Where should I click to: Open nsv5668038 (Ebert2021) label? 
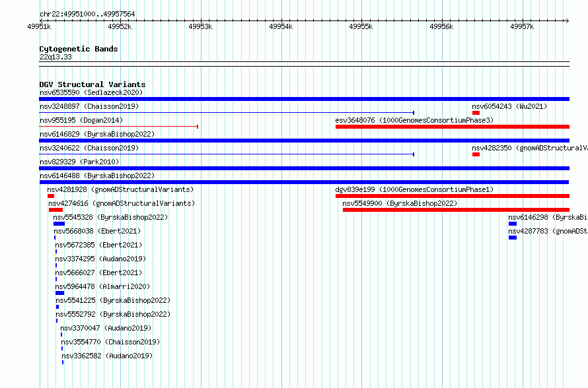click(x=98, y=231)
